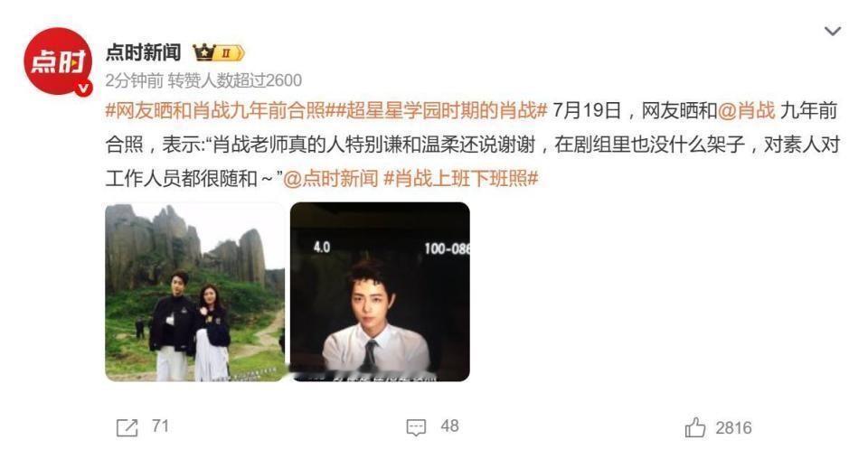Screen dimensions: 868x449
Task: Click the 2分钟前 post timestamp
Action: [x=134, y=80]
